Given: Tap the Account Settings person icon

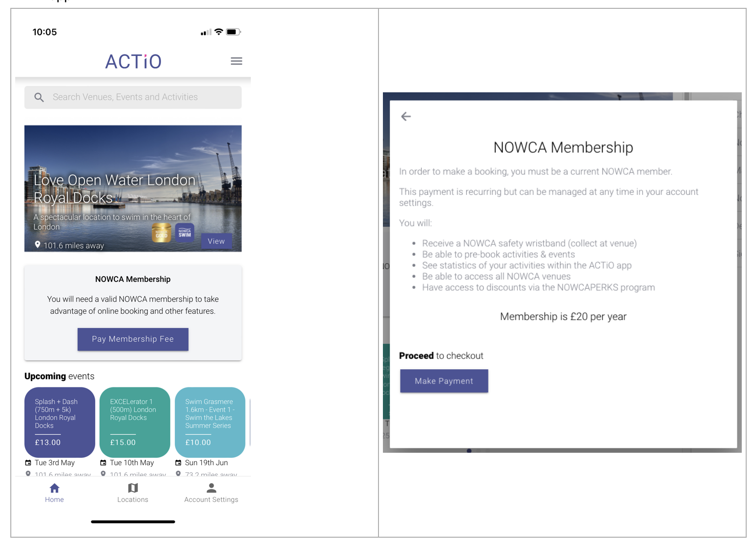Looking at the screenshot, I should pyautogui.click(x=211, y=488).
